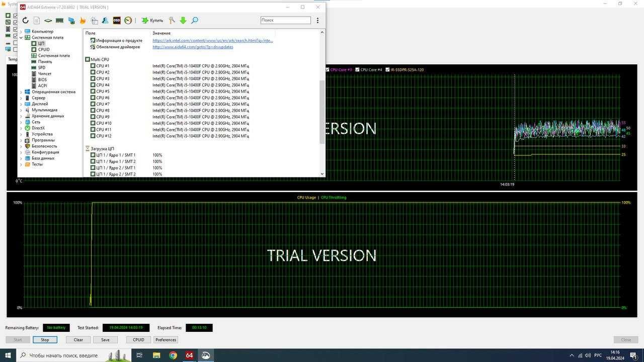Expand the Операционная система node
644x362 pixels.
click(21, 92)
